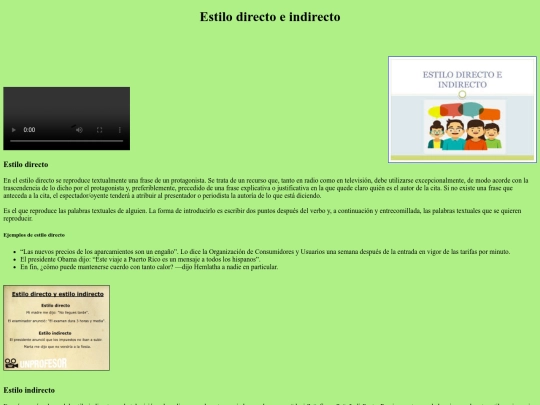Screen dimensions: 540x405
Task: Click the Estilo indirecto heading
Action: click(x=29, y=390)
